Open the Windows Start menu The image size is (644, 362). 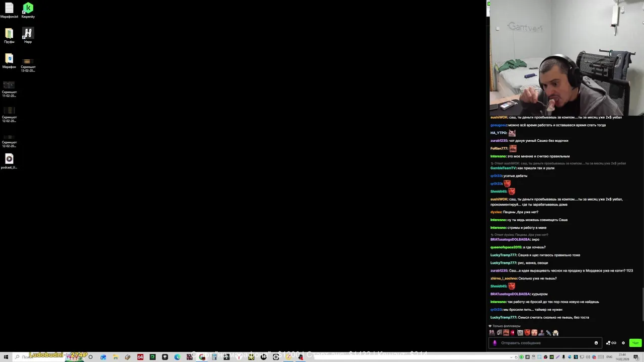(x=6, y=357)
